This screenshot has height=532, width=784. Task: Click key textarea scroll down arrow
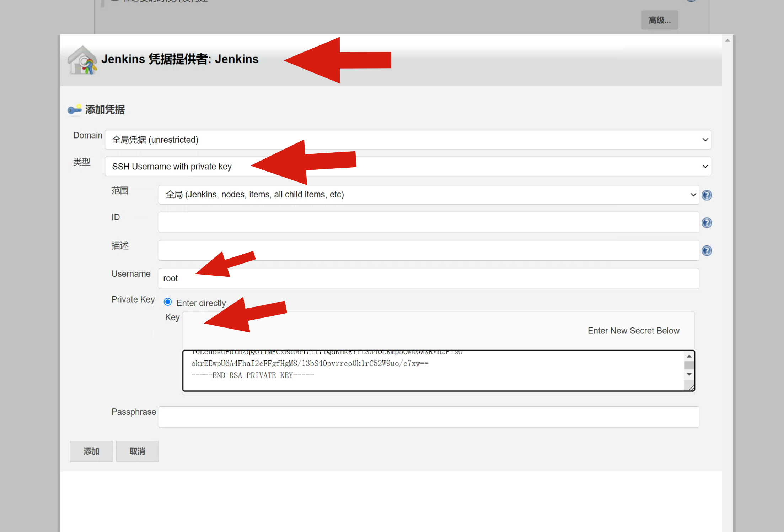pos(689,374)
